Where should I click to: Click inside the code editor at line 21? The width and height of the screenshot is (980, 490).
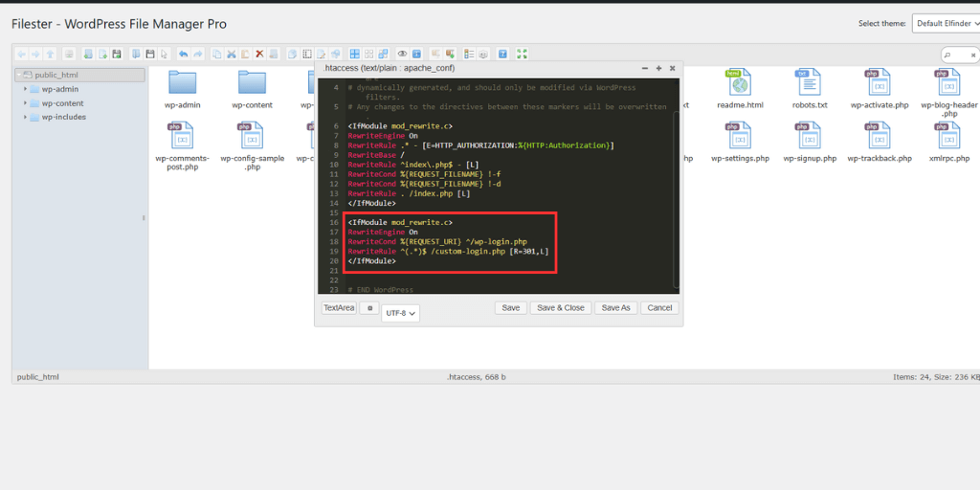(x=509, y=270)
